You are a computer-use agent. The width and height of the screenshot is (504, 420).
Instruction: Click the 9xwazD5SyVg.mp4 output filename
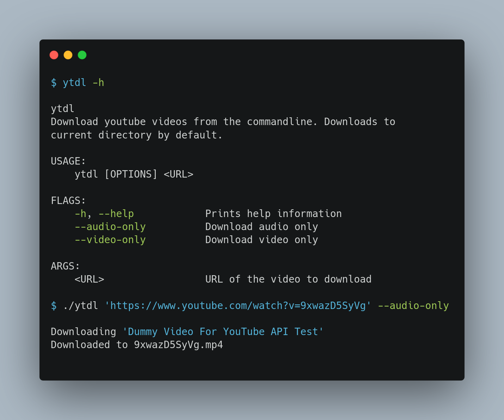pyautogui.click(x=179, y=345)
